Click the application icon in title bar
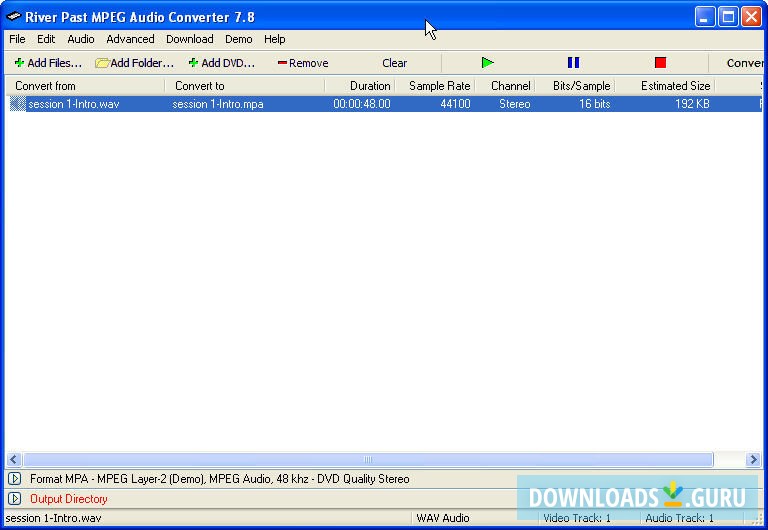Image resolution: width=768 pixels, height=530 pixels. 13,17
